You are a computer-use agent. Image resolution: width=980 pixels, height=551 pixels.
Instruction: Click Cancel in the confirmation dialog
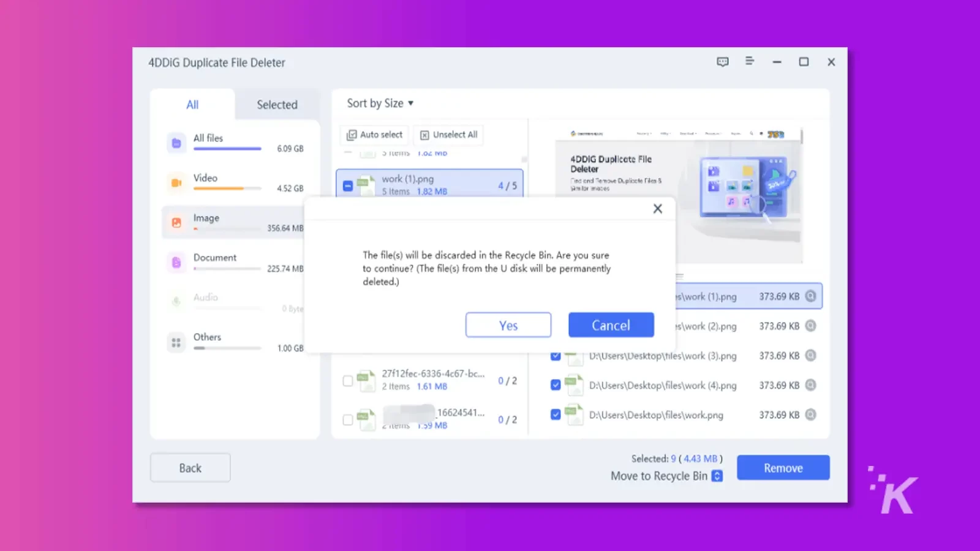click(611, 325)
